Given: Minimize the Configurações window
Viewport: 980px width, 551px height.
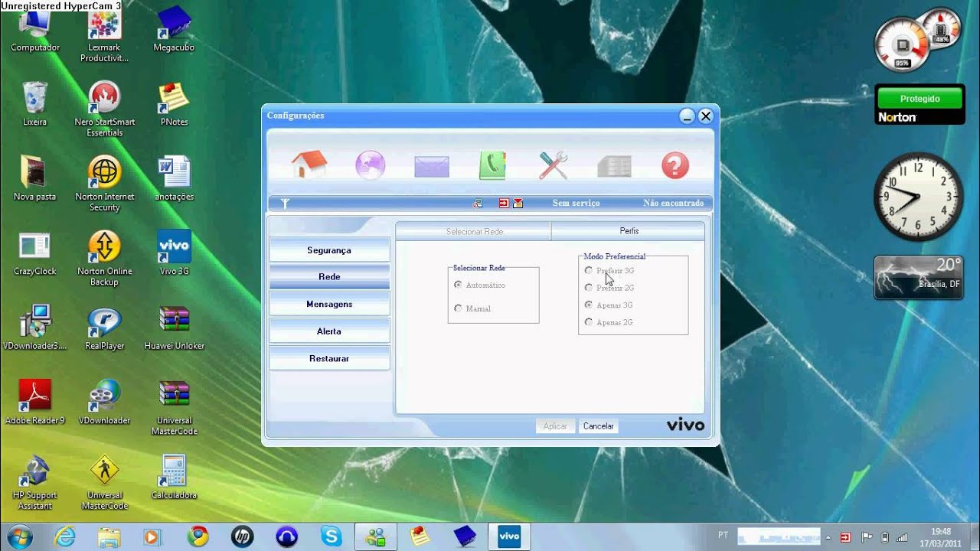Looking at the screenshot, I should click(687, 116).
